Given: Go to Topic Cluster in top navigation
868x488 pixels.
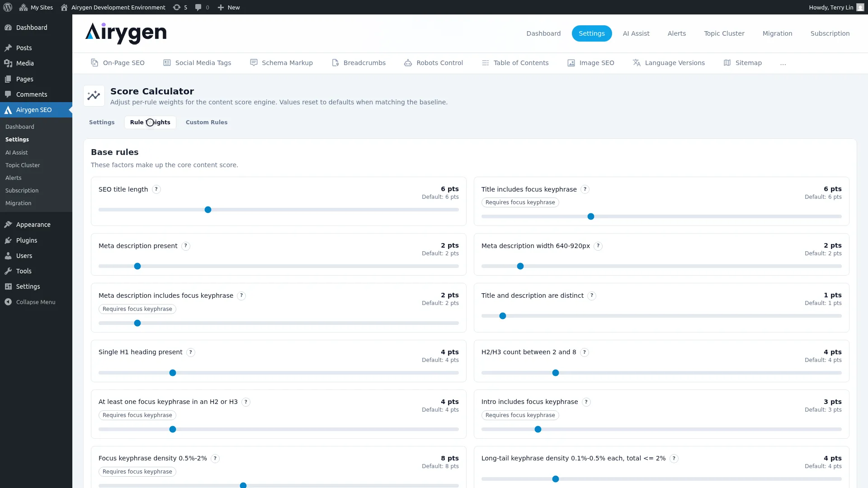Looking at the screenshot, I should point(724,33).
